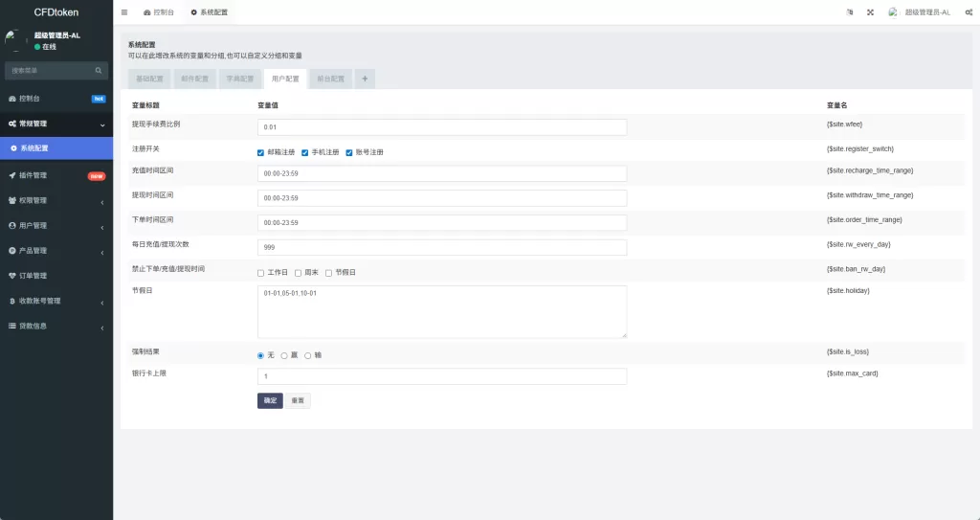Click the fullscreen icon in top bar
This screenshot has height=520, width=980.
tap(870, 12)
